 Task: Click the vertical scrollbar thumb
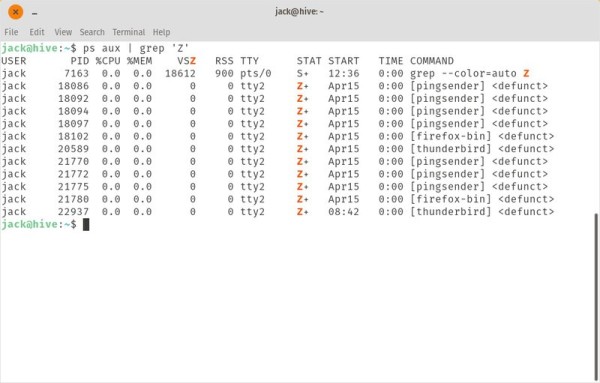pyautogui.click(x=596, y=297)
